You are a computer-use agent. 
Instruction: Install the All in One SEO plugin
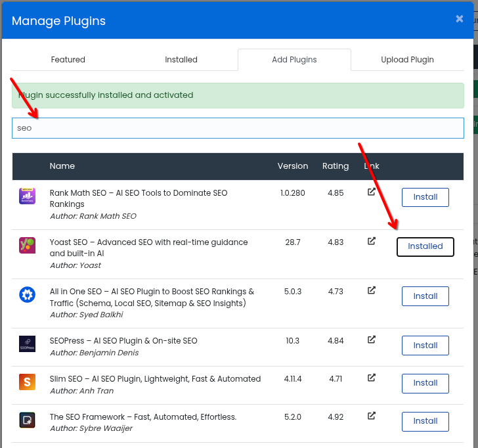(425, 296)
